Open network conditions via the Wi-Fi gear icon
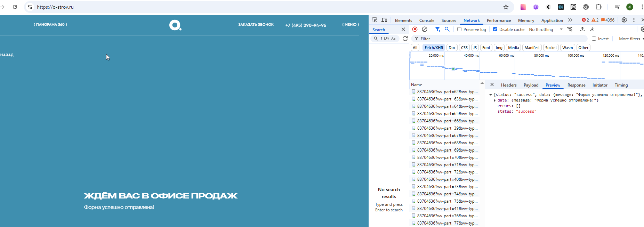Viewport: 644px width, 227px height. (570, 29)
